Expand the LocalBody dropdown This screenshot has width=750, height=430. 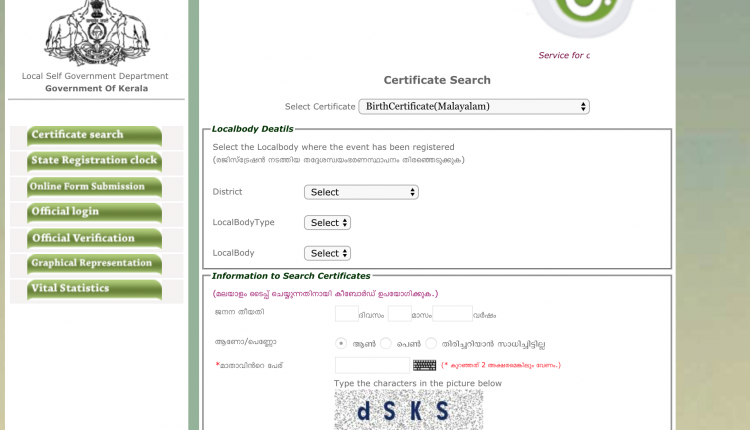click(x=328, y=254)
